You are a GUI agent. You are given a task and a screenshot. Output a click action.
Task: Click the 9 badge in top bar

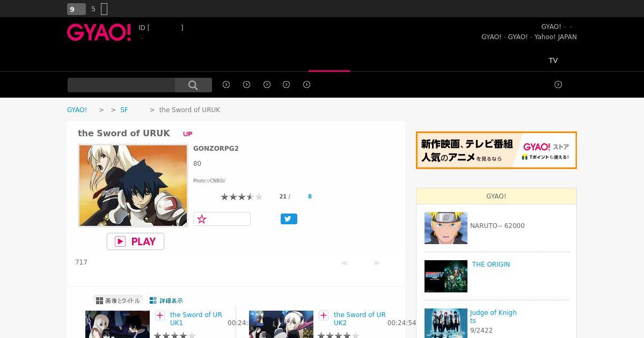tap(76, 9)
